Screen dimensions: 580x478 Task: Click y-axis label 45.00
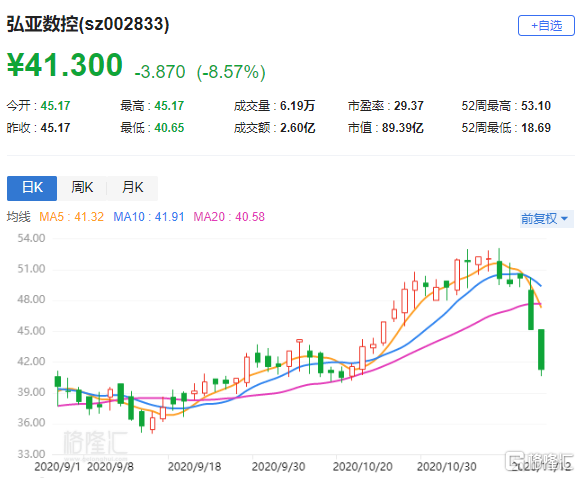point(31,331)
